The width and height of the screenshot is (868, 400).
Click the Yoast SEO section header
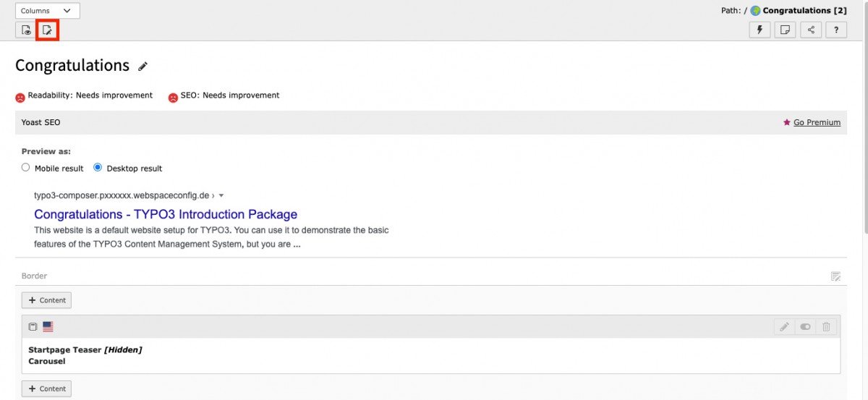pos(431,123)
